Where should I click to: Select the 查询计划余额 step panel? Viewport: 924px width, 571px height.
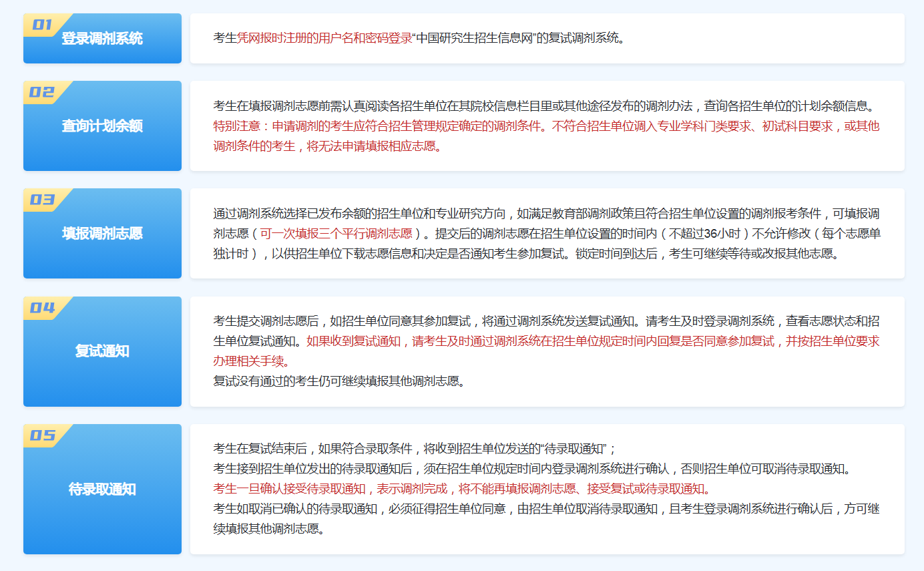pyautogui.click(x=102, y=126)
